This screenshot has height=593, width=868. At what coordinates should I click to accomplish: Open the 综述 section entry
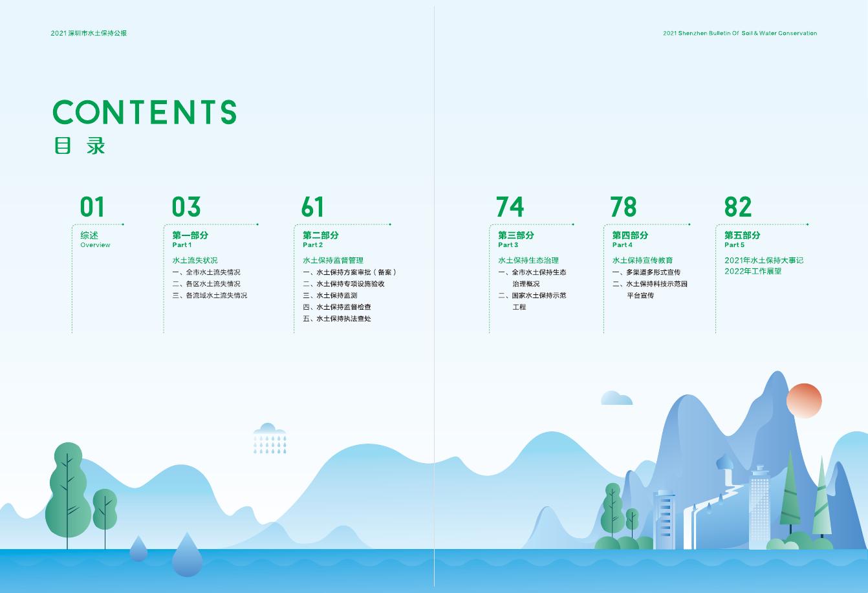[89, 235]
